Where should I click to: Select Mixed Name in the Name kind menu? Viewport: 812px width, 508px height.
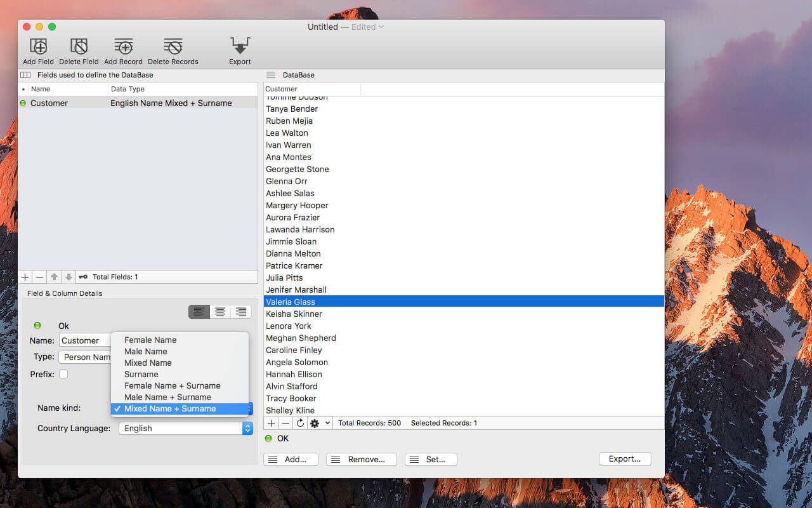pyautogui.click(x=147, y=363)
